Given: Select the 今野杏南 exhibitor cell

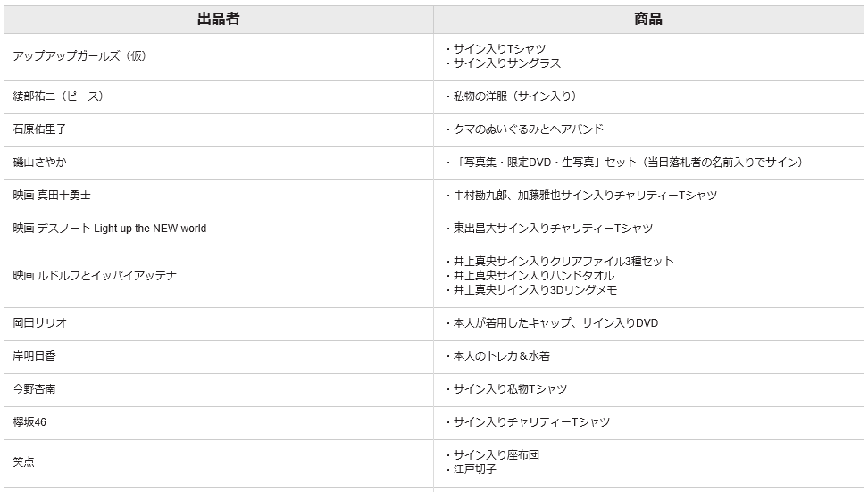Looking at the screenshot, I should coord(35,389).
